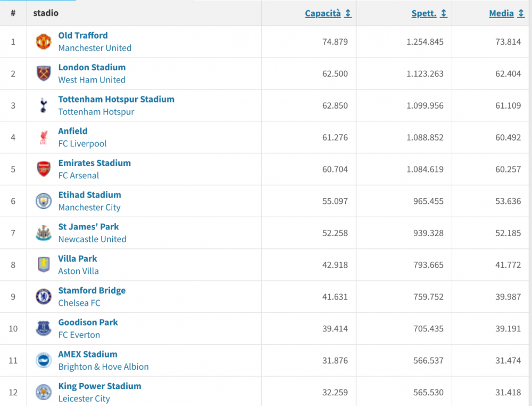Click the FC Everton crest icon
This screenshot has width=532, height=406.
(44, 329)
